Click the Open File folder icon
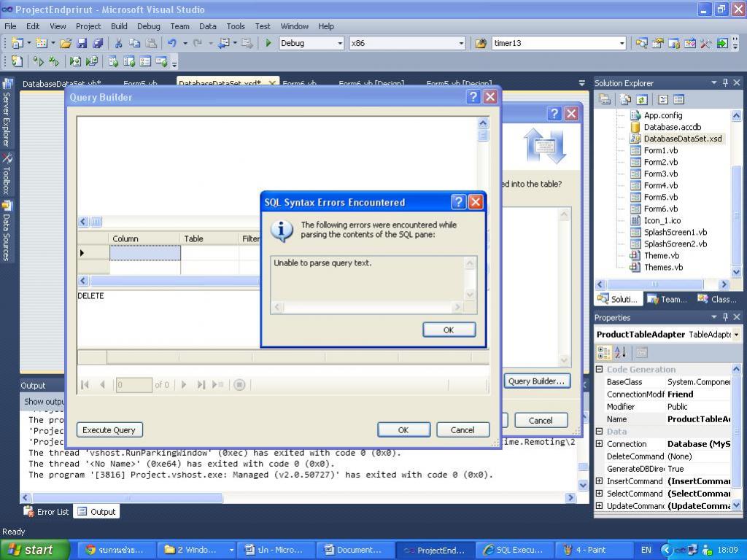747x560 pixels. 66,44
